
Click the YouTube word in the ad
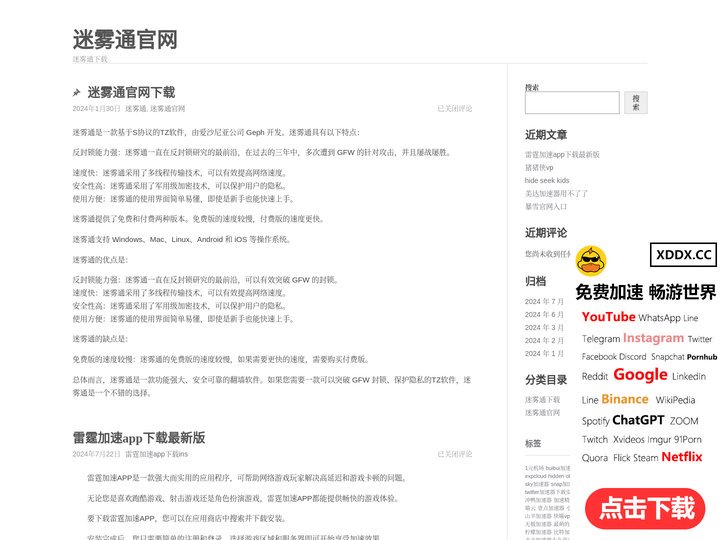608,317
